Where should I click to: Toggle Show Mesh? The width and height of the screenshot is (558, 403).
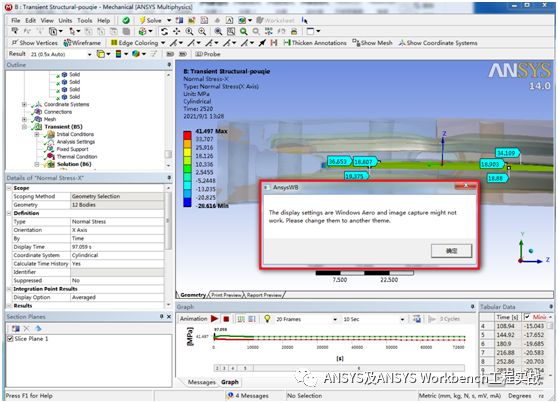tap(372, 43)
